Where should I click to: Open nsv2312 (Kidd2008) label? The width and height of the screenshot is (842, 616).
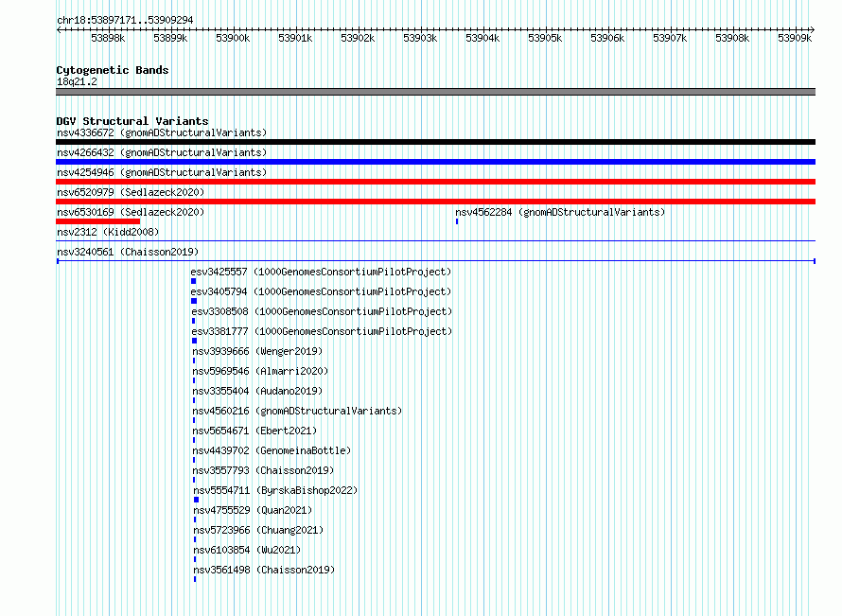point(108,232)
